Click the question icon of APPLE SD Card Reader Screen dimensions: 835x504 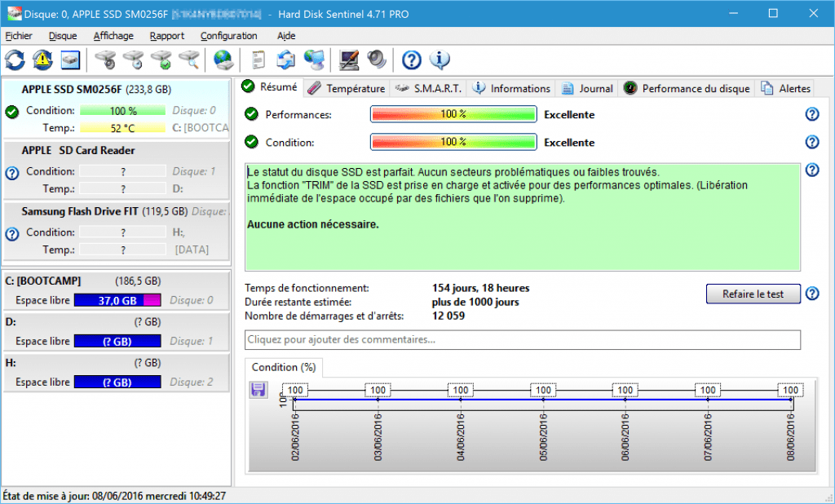click(x=11, y=173)
